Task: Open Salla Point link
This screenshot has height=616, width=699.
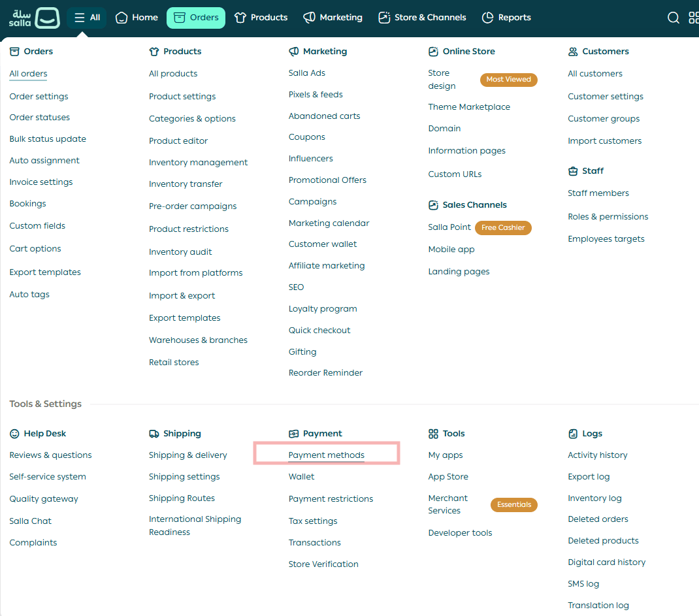Action: [x=449, y=227]
